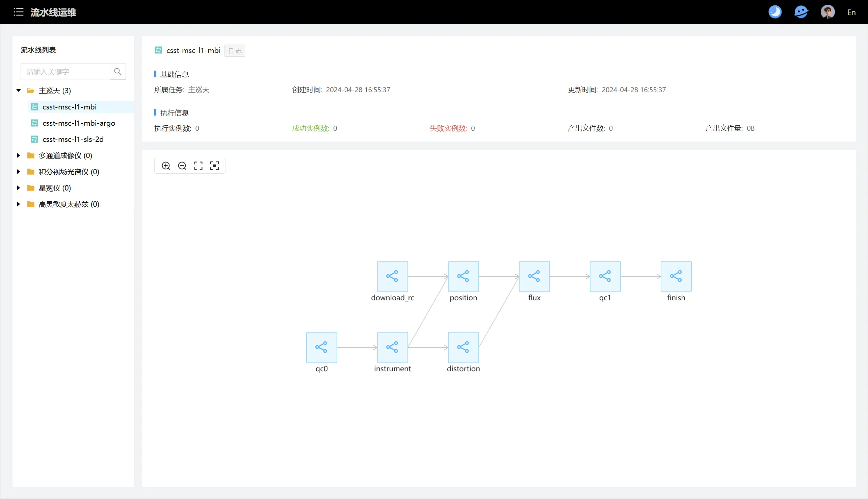Expand the 高灵敏度太赫兹 folder
This screenshot has width=868, height=499.
(x=18, y=204)
